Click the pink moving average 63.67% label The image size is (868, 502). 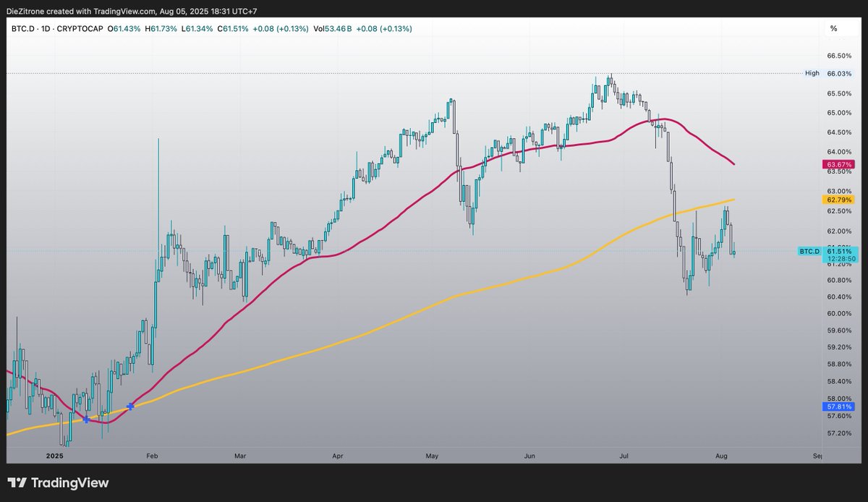pyautogui.click(x=838, y=166)
